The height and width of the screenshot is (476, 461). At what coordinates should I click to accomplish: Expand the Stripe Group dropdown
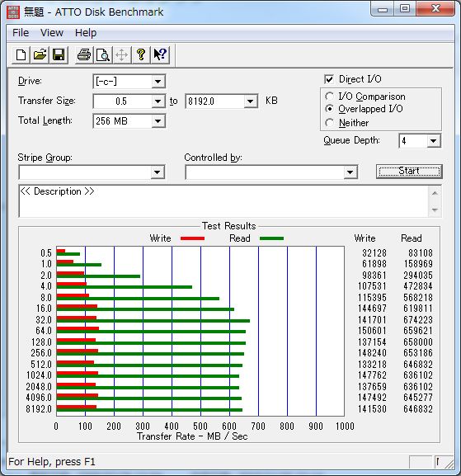click(x=158, y=172)
